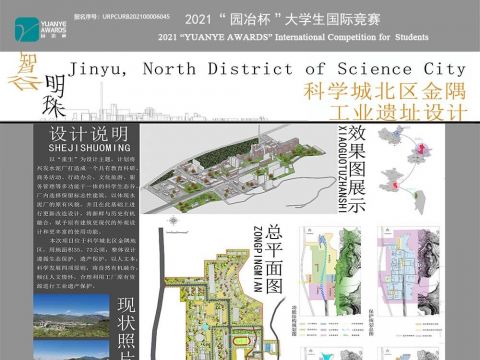Select the gold text '工业遗址设计'
480x360 pixels.
[398, 112]
